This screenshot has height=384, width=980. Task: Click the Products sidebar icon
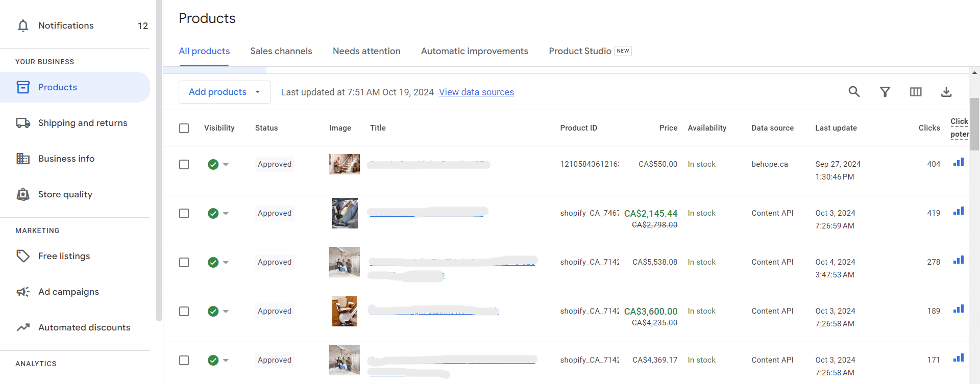(x=23, y=87)
